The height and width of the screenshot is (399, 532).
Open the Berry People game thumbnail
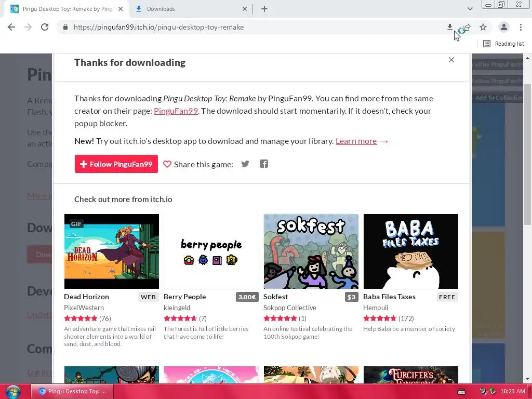[x=211, y=251]
